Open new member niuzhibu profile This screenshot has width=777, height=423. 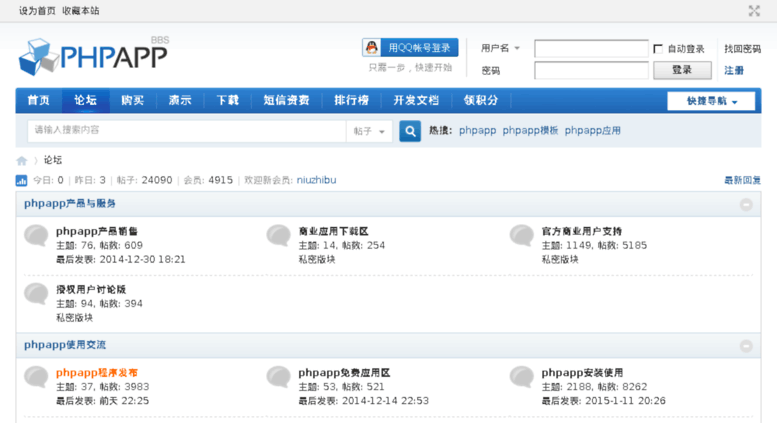tap(317, 180)
